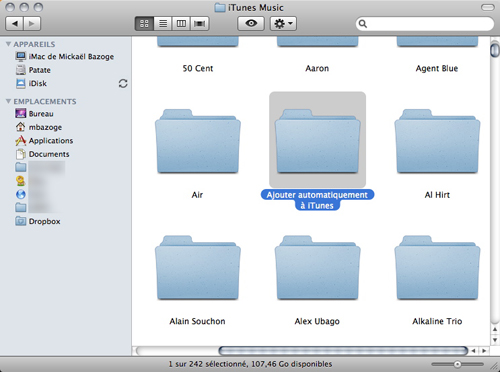Go forward with the right arrow button
This screenshot has width=500, height=372.
[32, 23]
